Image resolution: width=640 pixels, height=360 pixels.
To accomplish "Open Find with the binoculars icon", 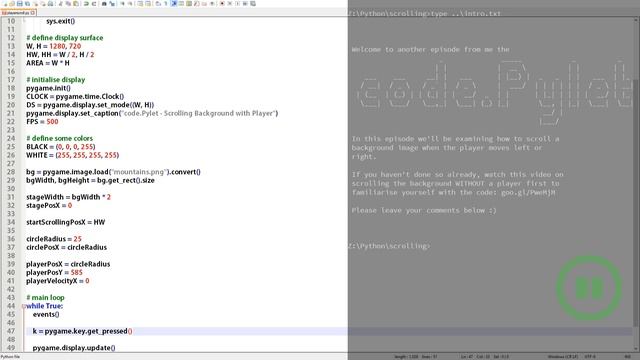I will click(x=104, y=4).
